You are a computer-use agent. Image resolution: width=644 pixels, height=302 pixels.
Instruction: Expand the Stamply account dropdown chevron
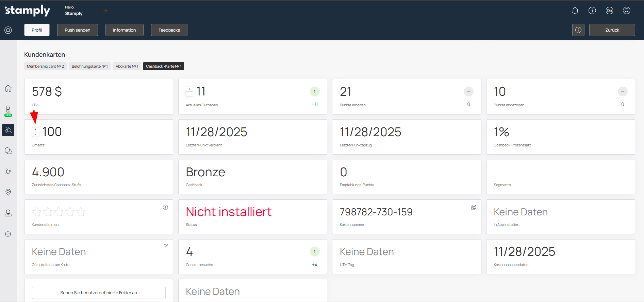click(105, 11)
